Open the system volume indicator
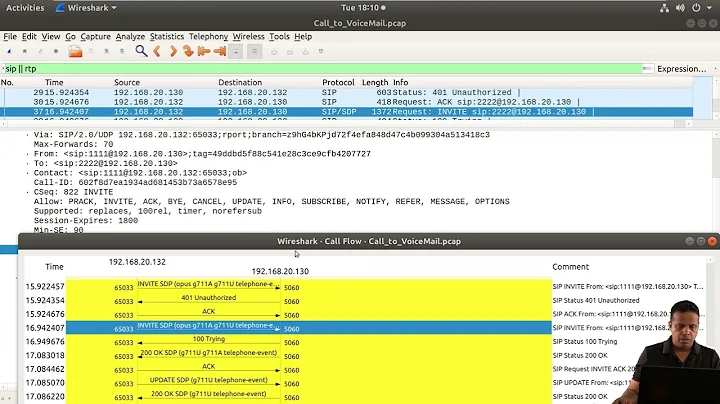Screen dimensions: 720x404 680,8
